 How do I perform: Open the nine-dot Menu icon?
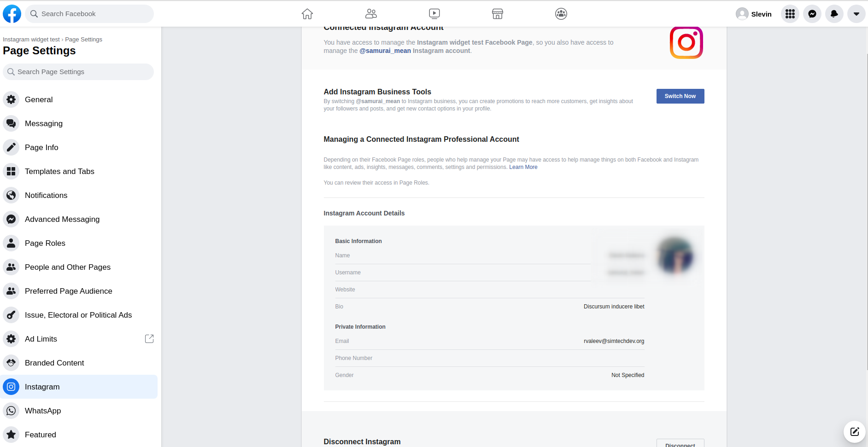click(790, 14)
